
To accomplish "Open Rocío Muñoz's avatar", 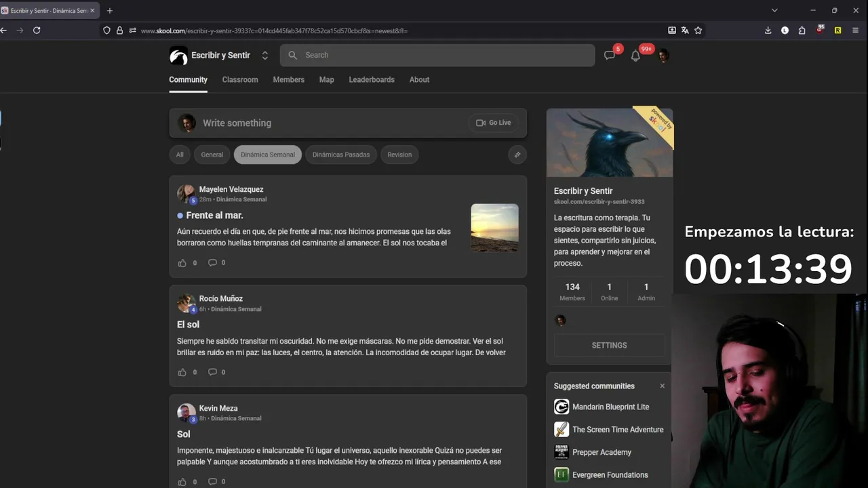I will (186, 303).
